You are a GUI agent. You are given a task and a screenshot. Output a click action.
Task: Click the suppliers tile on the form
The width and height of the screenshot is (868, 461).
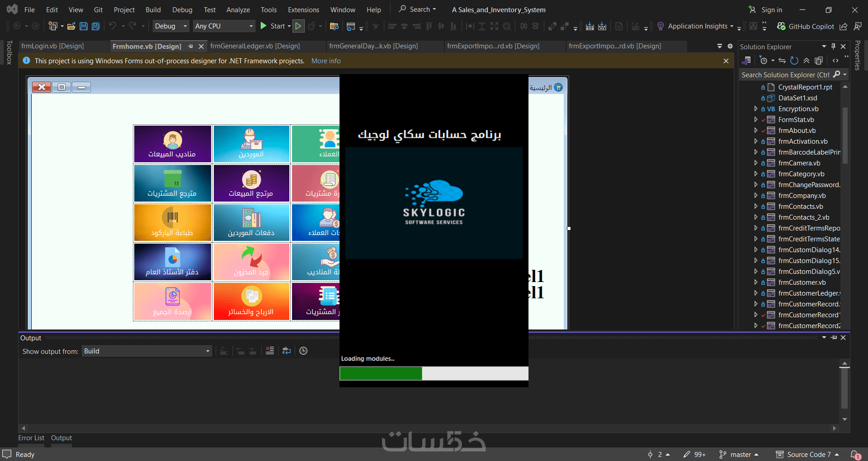[x=251, y=144]
